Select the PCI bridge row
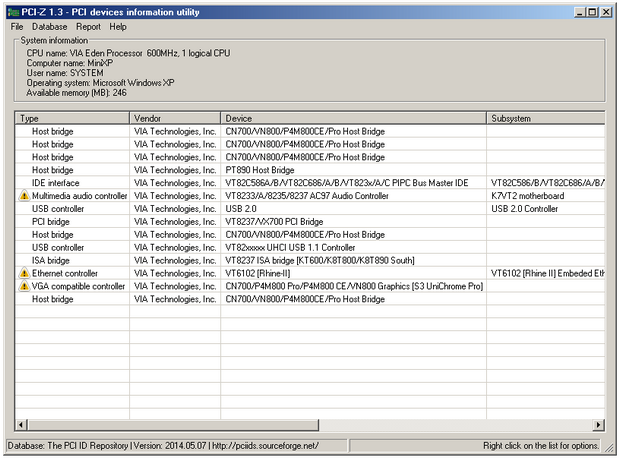620x458 pixels. pyautogui.click(x=310, y=221)
